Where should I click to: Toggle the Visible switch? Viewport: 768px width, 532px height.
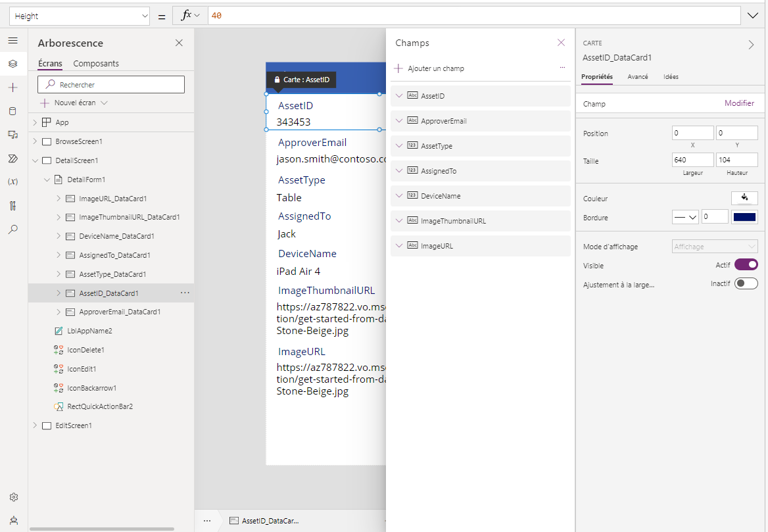(x=746, y=265)
